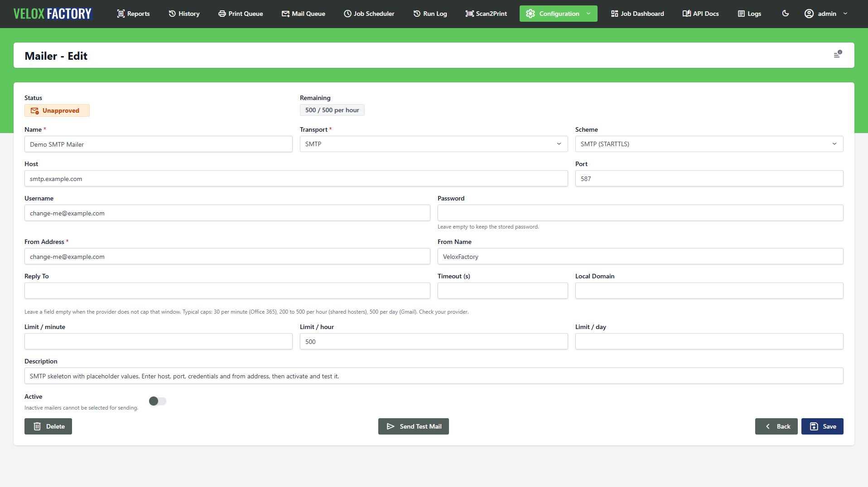Delete this mailer
The height and width of the screenshot is (487, 868).
coord(48,426)
